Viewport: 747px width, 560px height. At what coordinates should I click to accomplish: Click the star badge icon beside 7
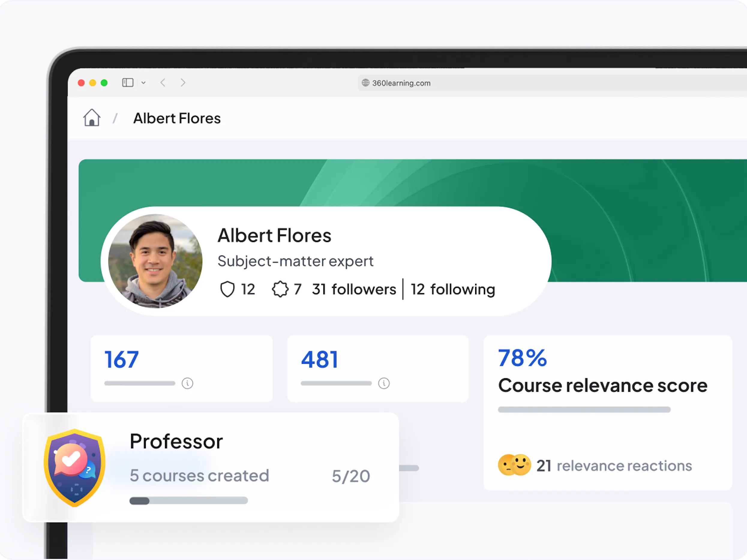click(x=280, y=289)
